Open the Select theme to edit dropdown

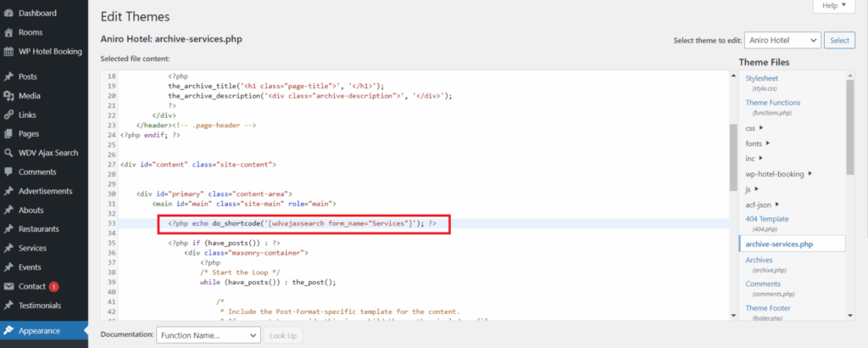click(x=782, y=40)
